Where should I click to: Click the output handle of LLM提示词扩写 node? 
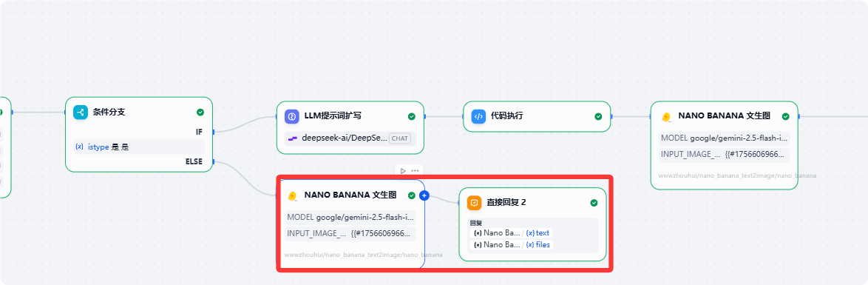(424, 116)
